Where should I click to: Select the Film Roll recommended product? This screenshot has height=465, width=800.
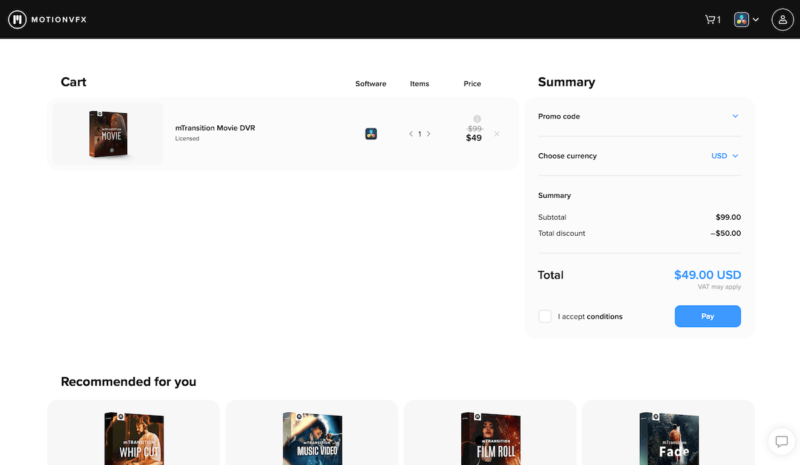490,435
